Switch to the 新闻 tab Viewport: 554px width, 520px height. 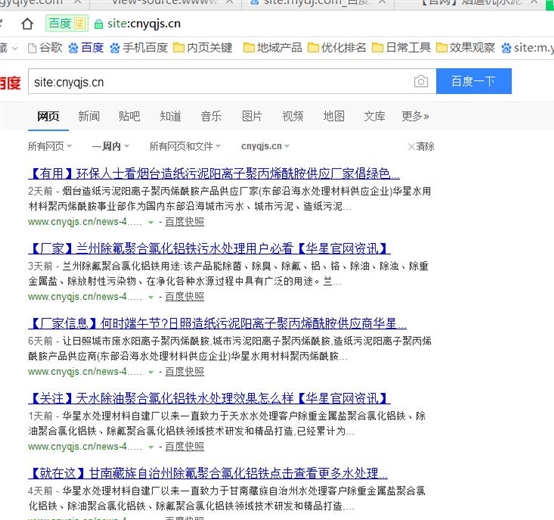tap(89, 116)
